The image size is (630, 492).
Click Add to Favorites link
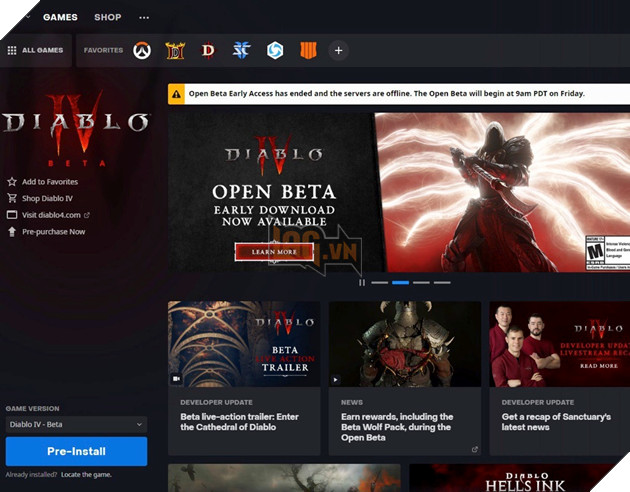[x=50, y=182]
